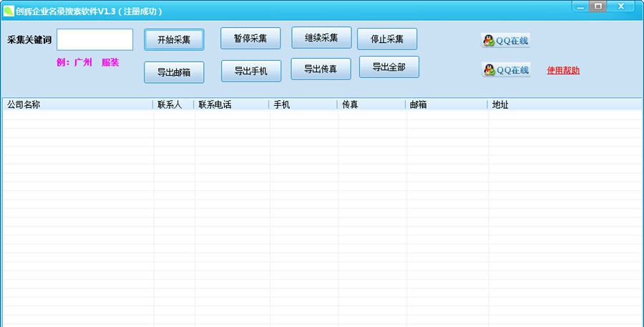Click the 开始采集 button
This screenshot has height=327, width=644.
(x=174, y=40)
